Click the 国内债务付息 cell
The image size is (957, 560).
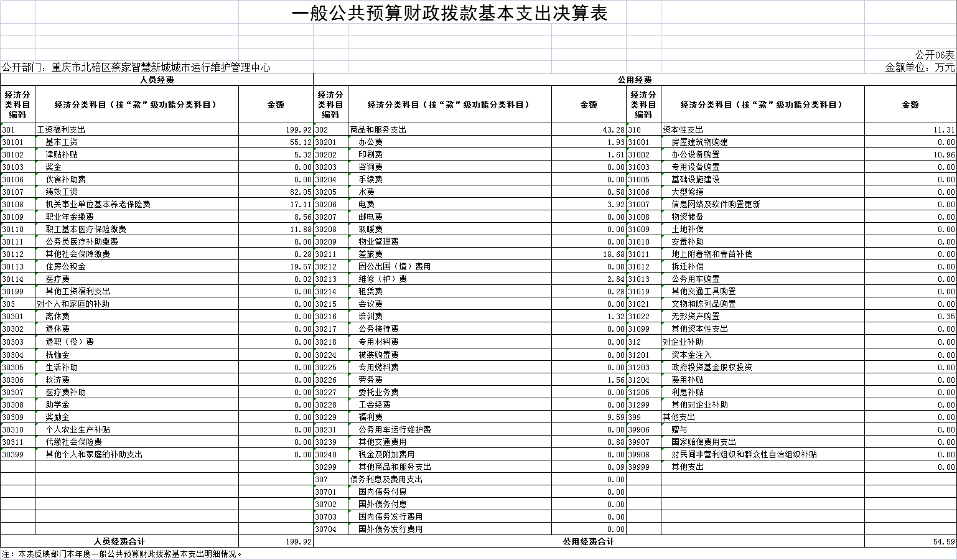450,492
